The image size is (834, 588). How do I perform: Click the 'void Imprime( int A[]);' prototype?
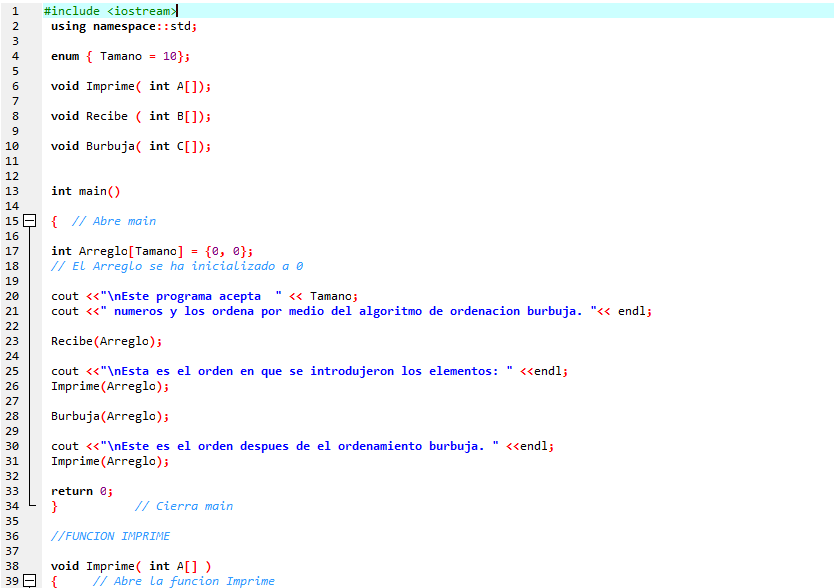pos(131,86)
